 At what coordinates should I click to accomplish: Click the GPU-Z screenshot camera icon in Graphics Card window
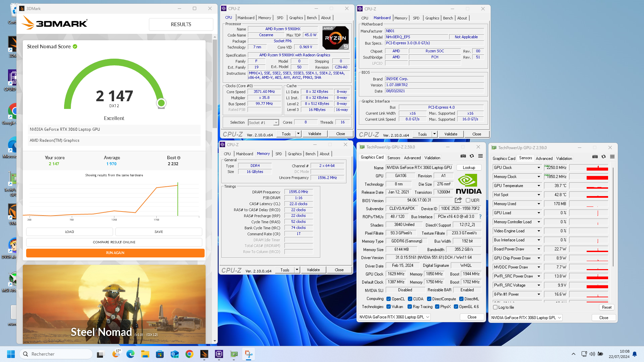(x=463, y=156)
